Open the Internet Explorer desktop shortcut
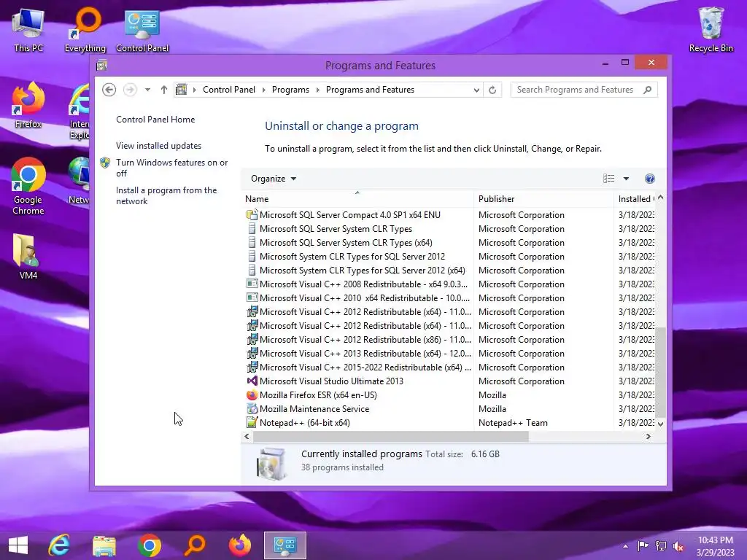The image size is (747, 560). tap(79, 112)
